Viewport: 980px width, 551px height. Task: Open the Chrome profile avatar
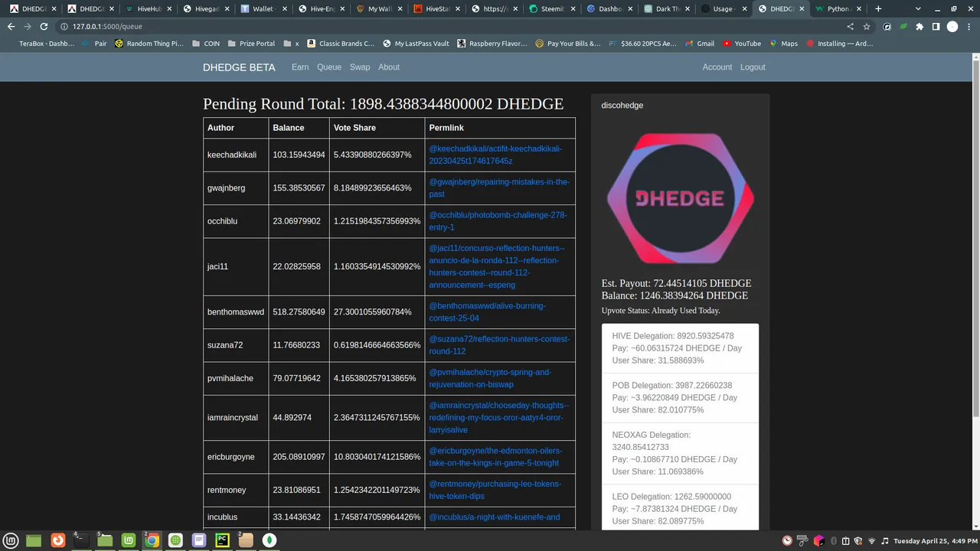[x=952, y=26]
